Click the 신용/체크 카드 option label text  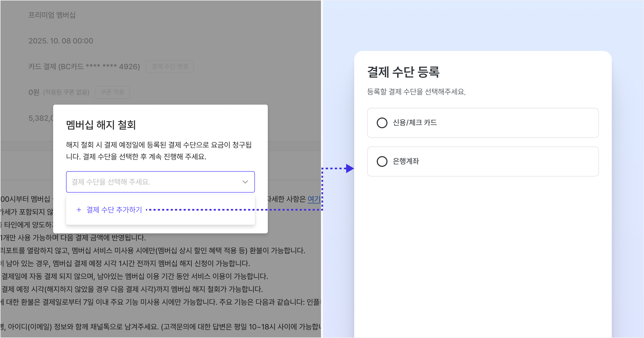pos(415,123)
